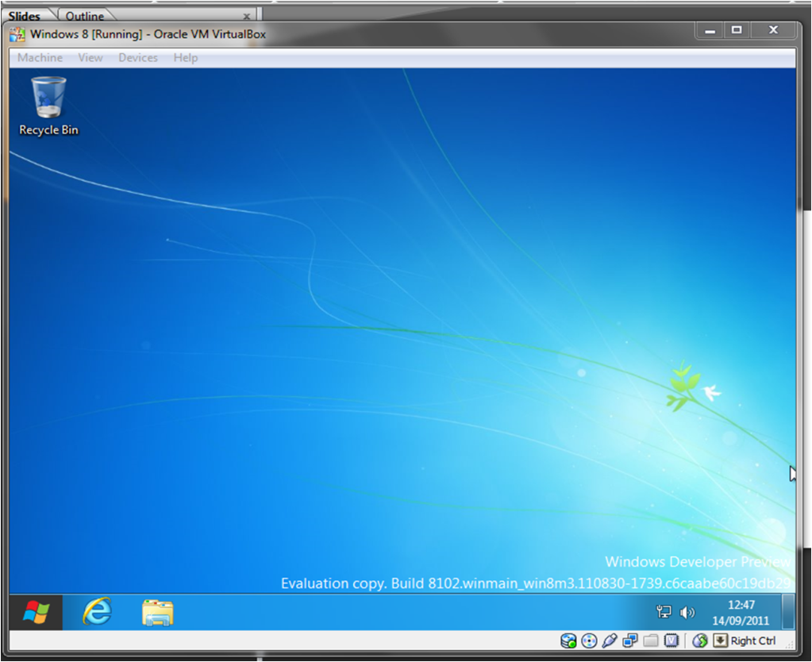
Task: Click the network tray icon
Action: pyautogui.click(x=664, y=613)
